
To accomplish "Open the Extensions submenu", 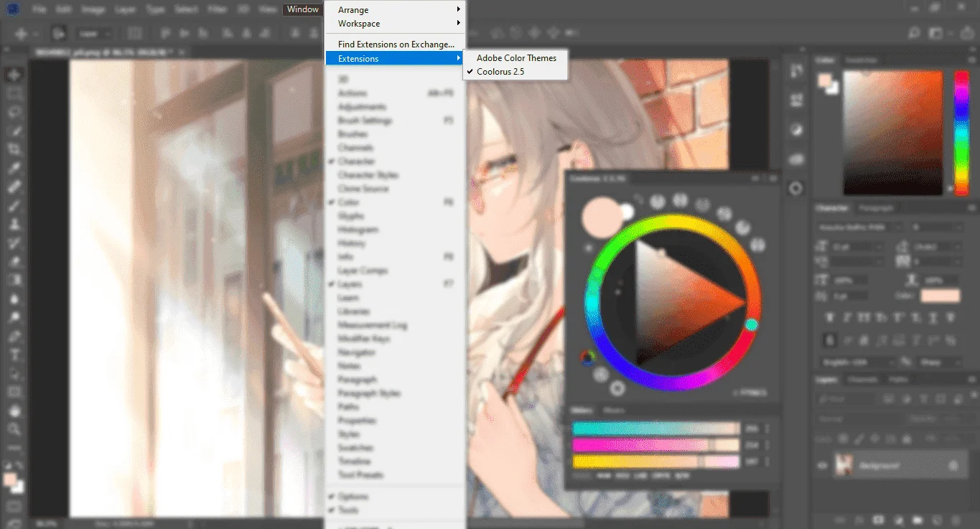I will [395, 58].
